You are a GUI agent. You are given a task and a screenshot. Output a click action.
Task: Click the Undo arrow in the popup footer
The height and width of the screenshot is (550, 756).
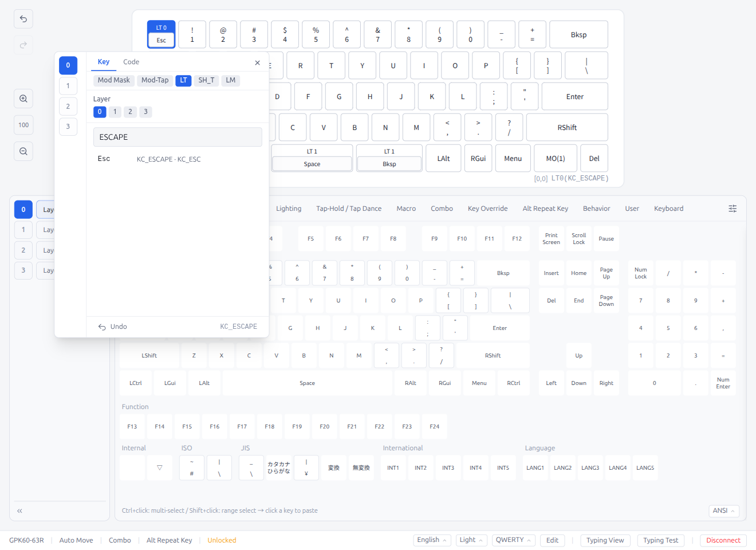pyautogui.click(x=112, y=327)
